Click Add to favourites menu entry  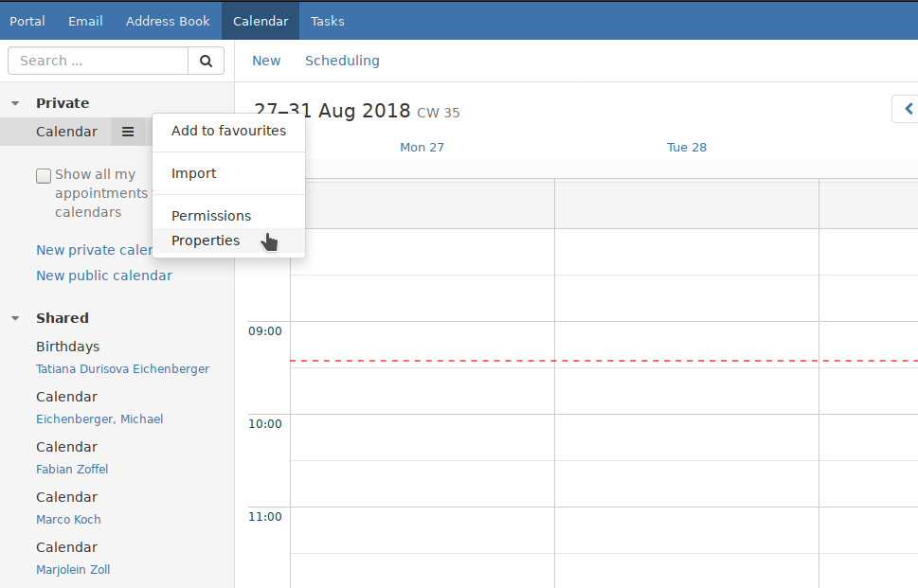click(x=228, y=131)
